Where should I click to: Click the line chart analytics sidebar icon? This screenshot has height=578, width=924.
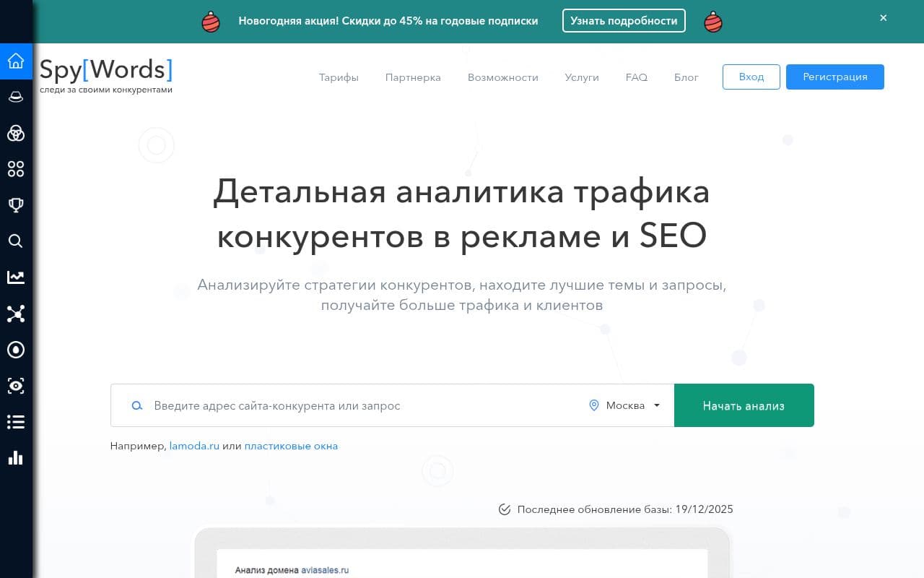pyautogui.click(x=16, y=277)
